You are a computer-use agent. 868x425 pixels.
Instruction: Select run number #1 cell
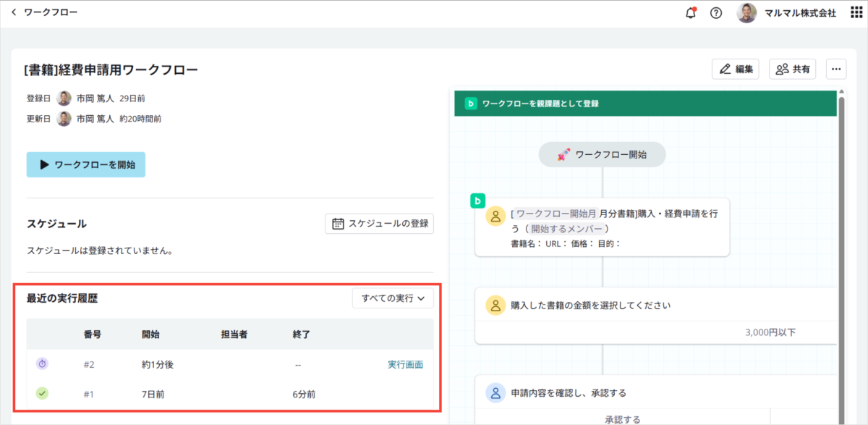click(x=89, y=395)
